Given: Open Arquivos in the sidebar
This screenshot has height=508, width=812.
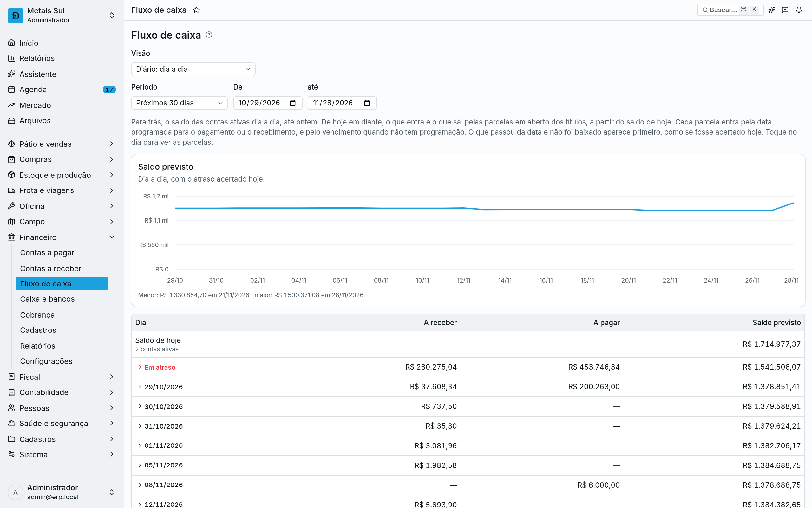Looking at the screenshot, I should click(62, 121).
